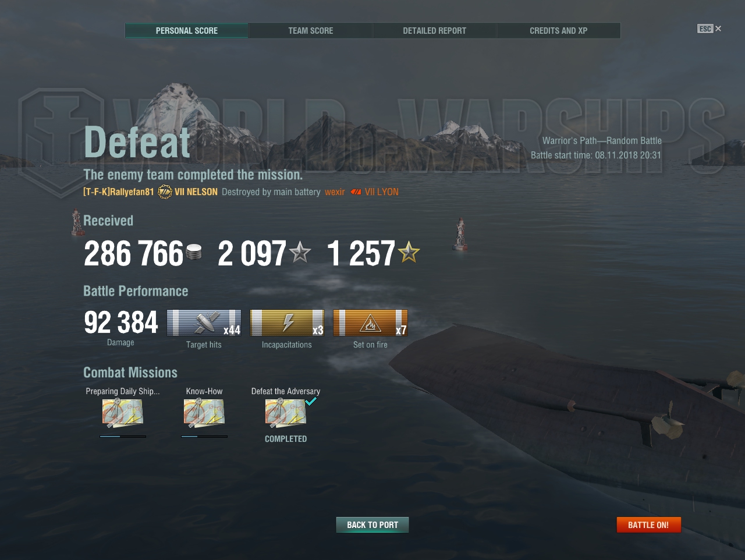Image resolution: width=745 pixels, height=560 pixels.
Task: Click the player name wexir
Action: point(335,192)
